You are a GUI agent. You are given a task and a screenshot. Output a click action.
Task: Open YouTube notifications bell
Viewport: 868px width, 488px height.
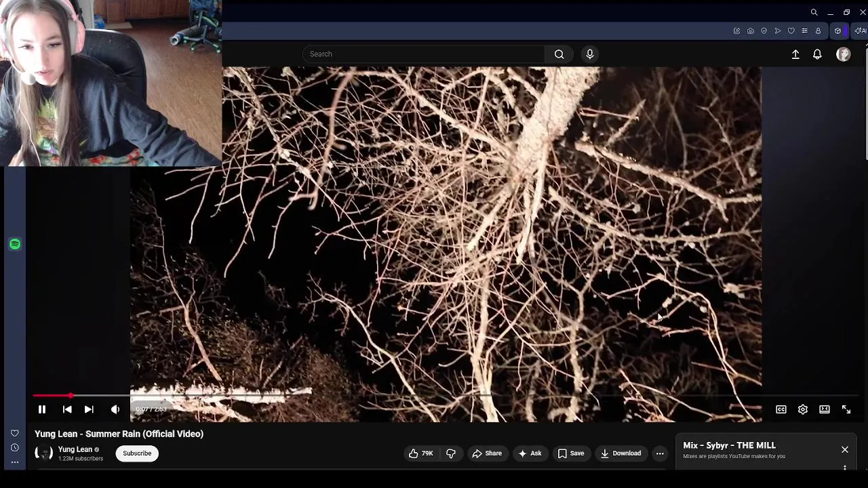pos(817,54)
